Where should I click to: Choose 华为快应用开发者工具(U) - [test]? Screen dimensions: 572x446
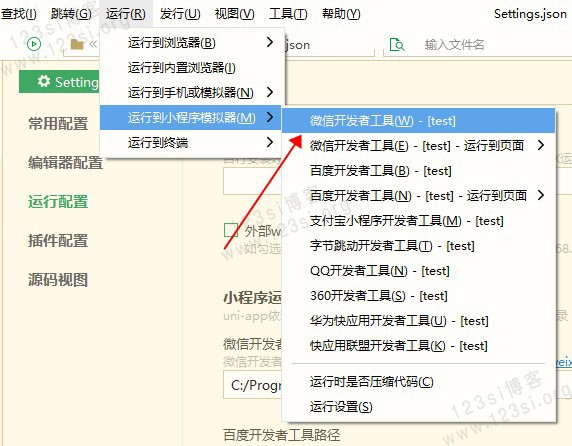pos(418,321)
